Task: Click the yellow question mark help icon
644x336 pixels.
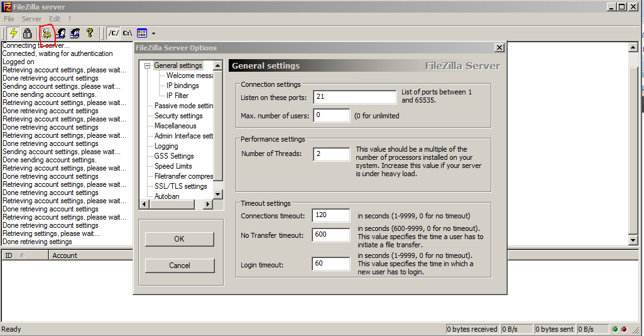Action: coord(90,33)
